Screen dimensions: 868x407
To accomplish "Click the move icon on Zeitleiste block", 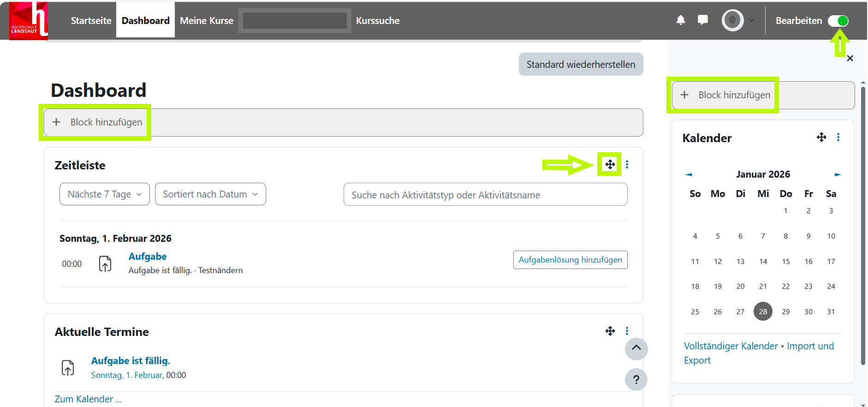I will [x=610, y=164].
